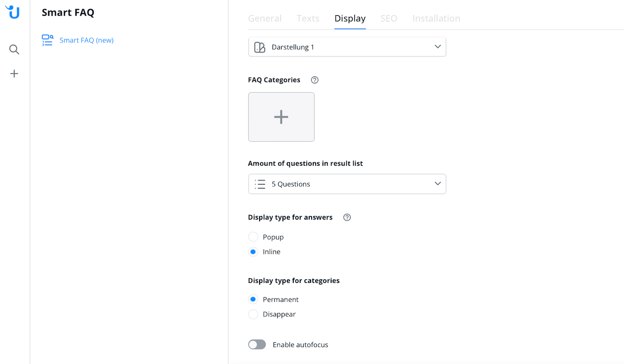Click the list icon beside 5 Questions
624x364 pixels.
click(x=260, y=184)
